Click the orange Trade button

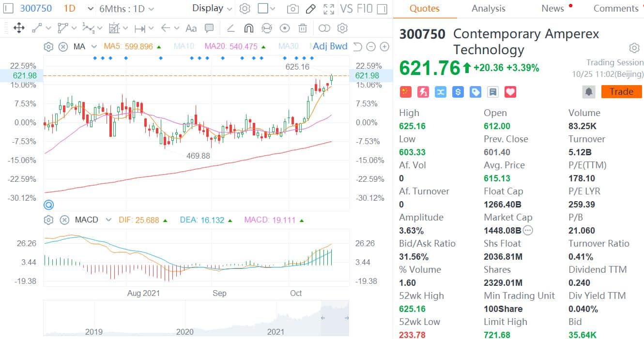point(622,91)
